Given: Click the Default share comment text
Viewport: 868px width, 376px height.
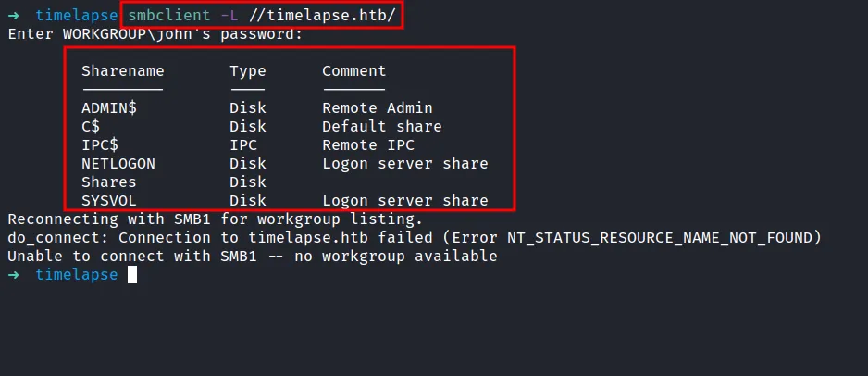Looking at the screenshot, I should coord(381,127).
